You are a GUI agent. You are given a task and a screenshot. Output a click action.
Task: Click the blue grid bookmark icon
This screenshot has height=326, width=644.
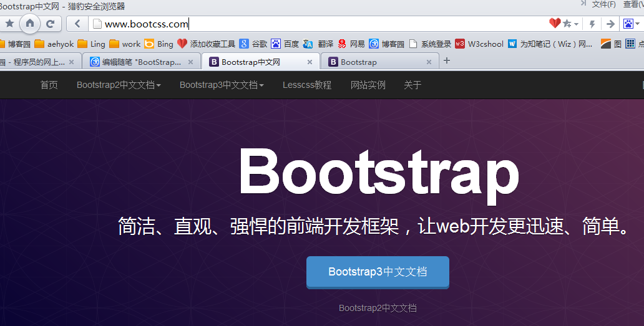(630, 44)
